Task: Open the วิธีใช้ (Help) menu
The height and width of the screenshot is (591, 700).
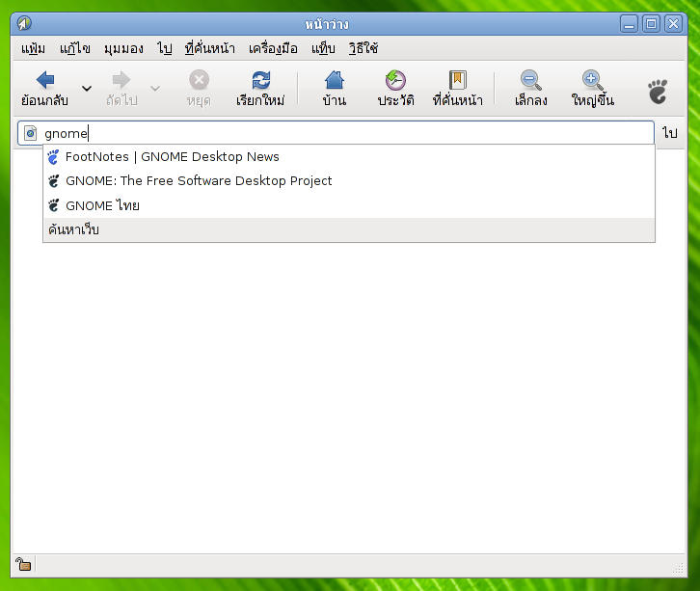Action: 363,48
